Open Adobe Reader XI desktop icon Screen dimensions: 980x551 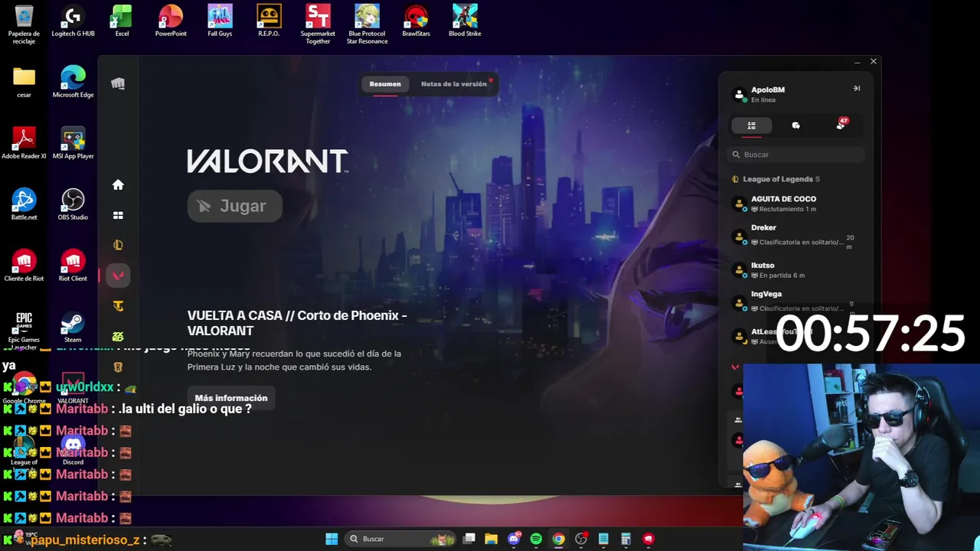(x=24, y=144)
